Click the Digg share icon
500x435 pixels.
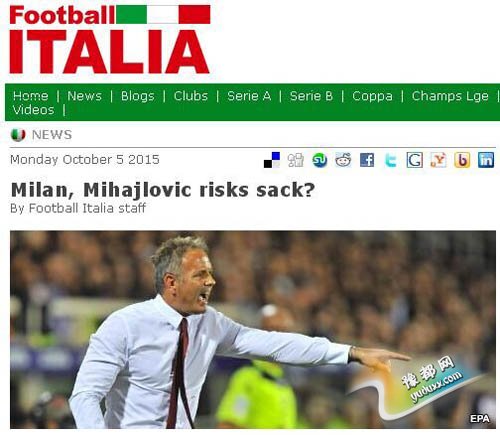[x=296, y=160]
